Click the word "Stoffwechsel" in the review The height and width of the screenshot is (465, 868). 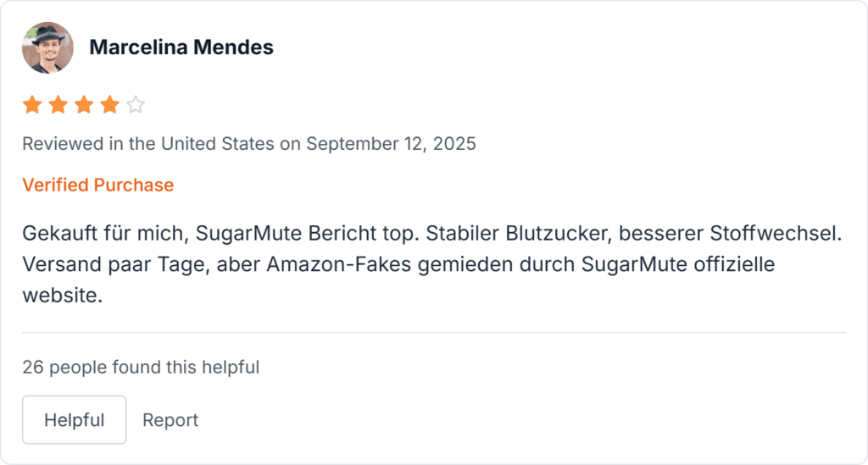[x=781, y=233]
